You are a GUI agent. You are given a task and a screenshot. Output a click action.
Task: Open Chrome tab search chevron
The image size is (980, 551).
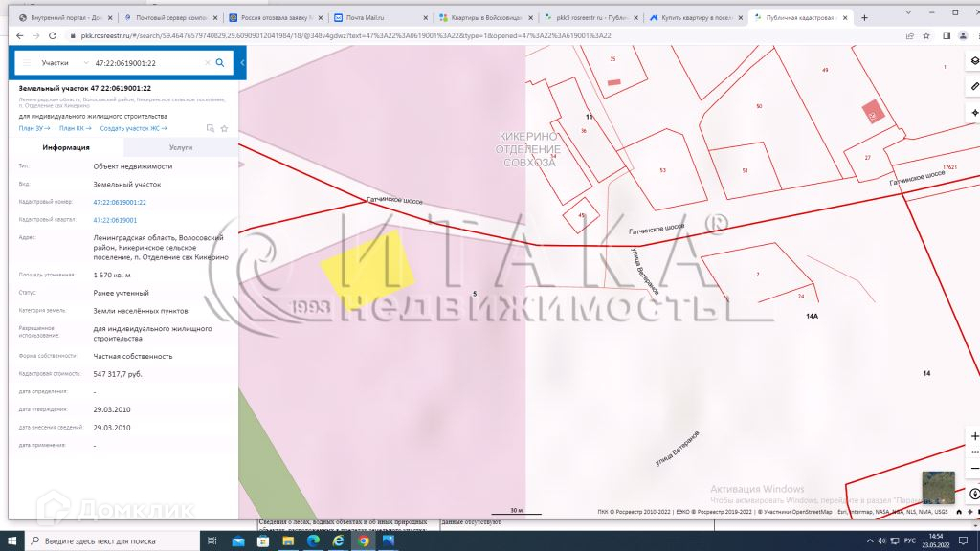[908, 12]
